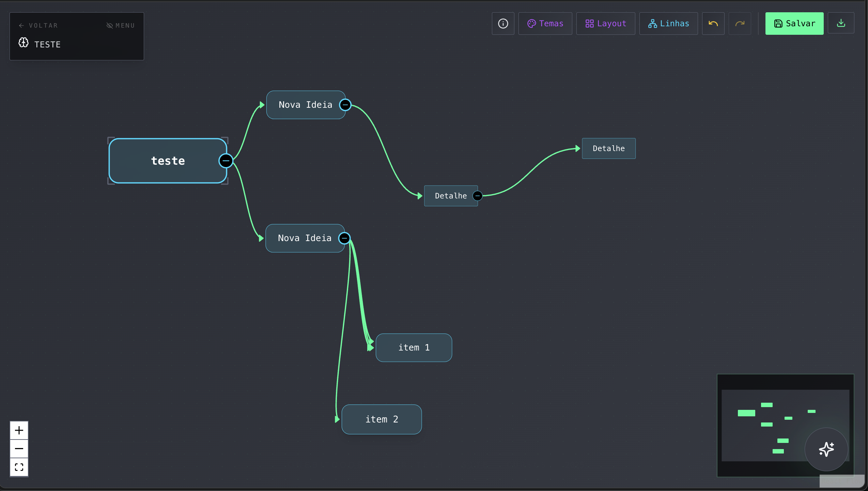Zoom in with the plus button
The image size is (868, 491).
[19, 430]
